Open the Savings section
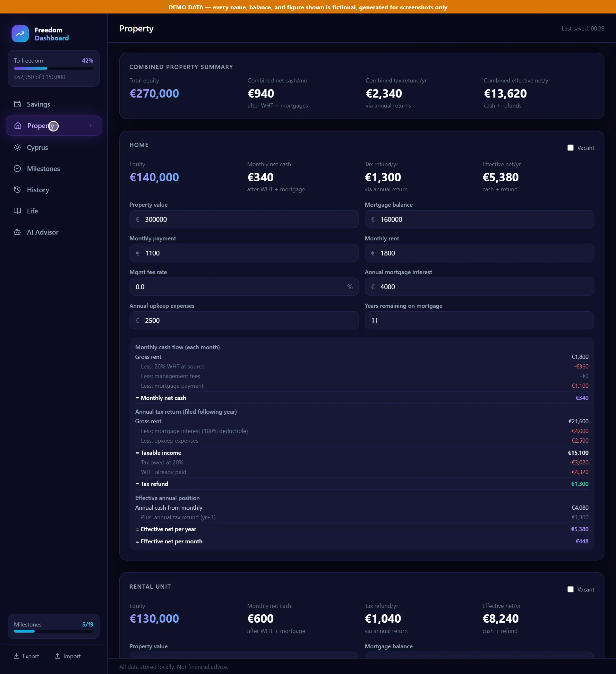The height and width of the screenshot is (674, 616). click(x=54, y=104)
